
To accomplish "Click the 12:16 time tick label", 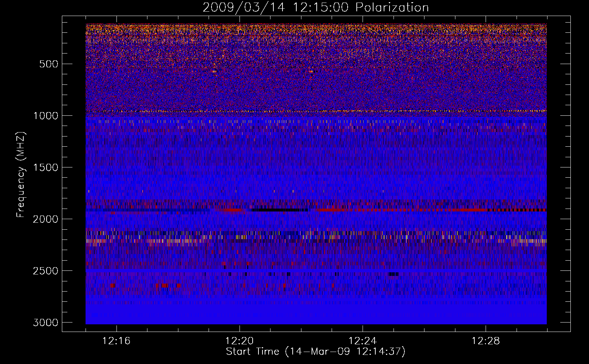I will tap(116, 341).
